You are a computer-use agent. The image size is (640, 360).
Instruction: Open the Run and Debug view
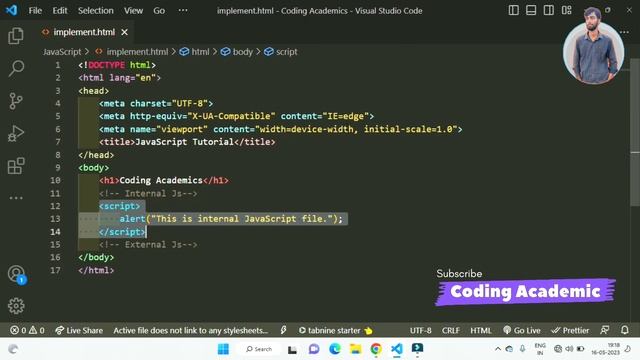[x=16, y=133]
